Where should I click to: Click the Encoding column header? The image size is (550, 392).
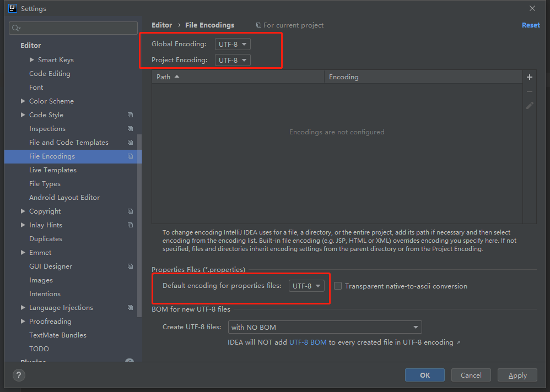(423, 77)
